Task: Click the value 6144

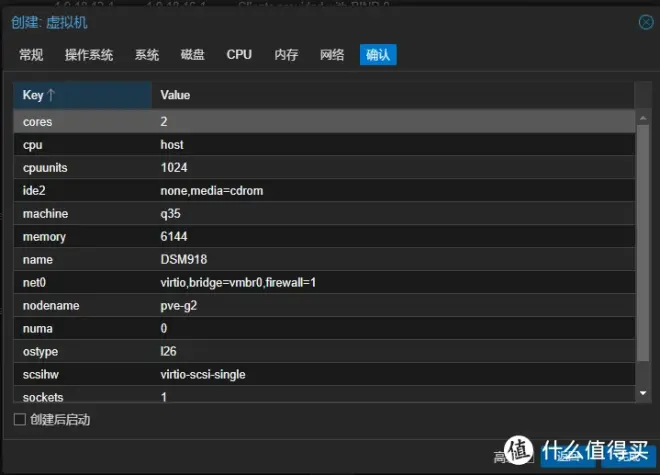Action: tap(174, 237)
